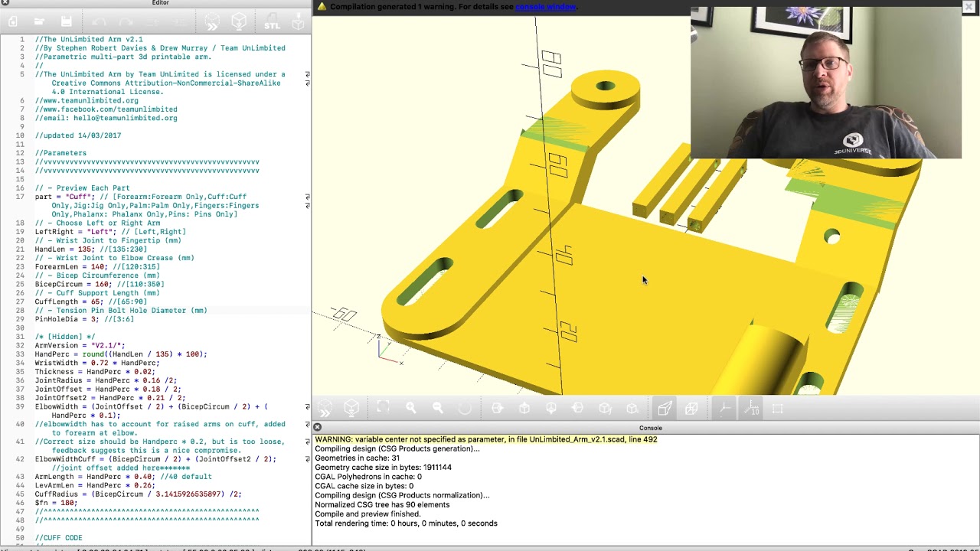The height and width of the screenshot is (551, 980).
Task: Click the Preview icon in the viewer toolbar
Action: [x=325, y=409]
